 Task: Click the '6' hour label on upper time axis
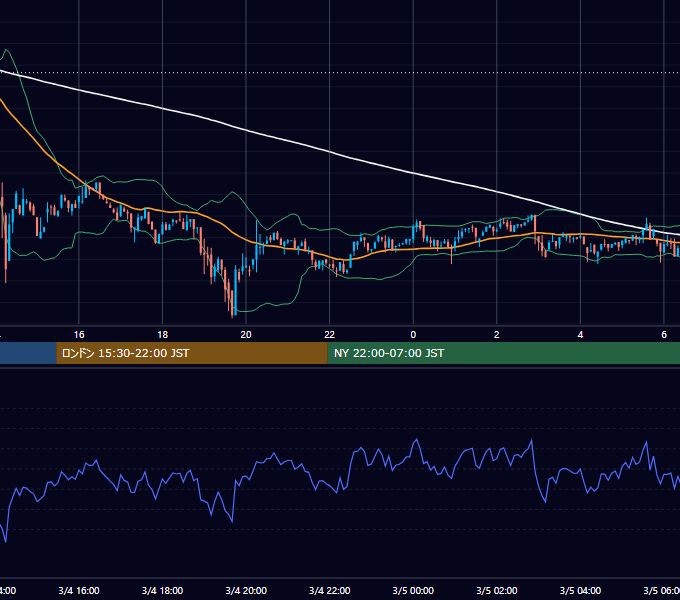click(x=664, y=335)
